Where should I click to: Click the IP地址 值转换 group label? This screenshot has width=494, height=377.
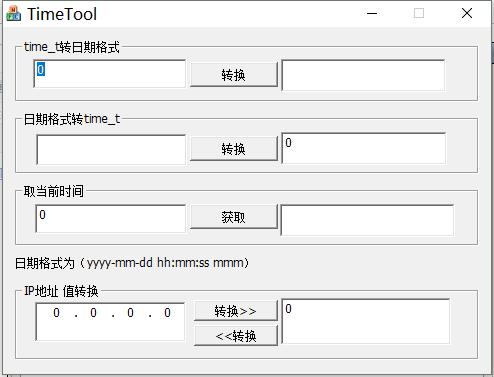(x=61, y=291)
